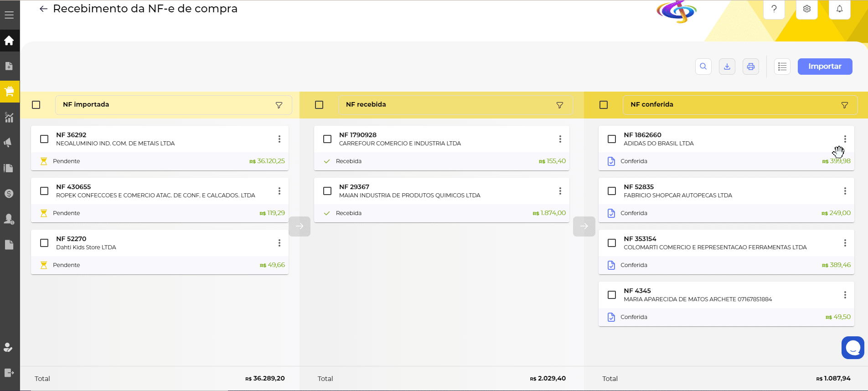Open the NF recebida column filter
This screenshot has height=391, width=868.
559,105
